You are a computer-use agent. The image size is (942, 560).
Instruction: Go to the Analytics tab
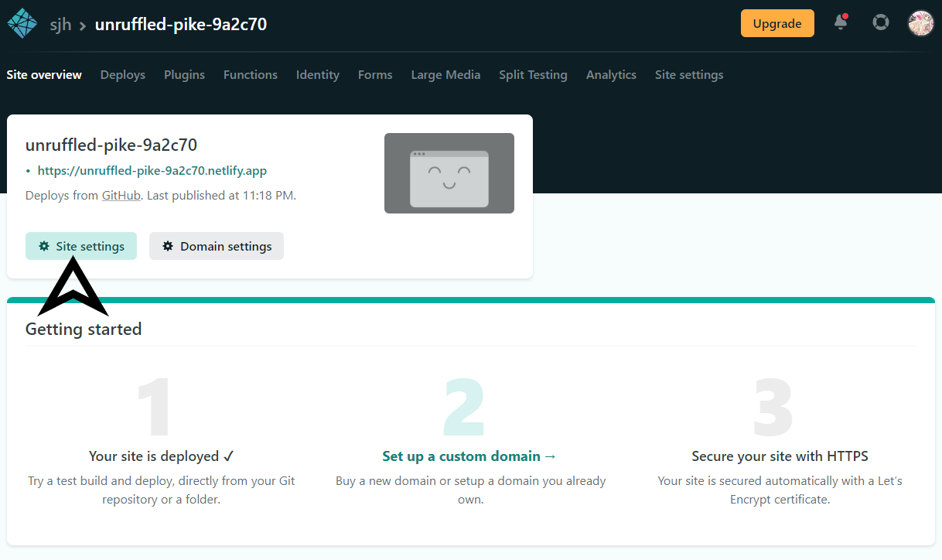(611, 75)
